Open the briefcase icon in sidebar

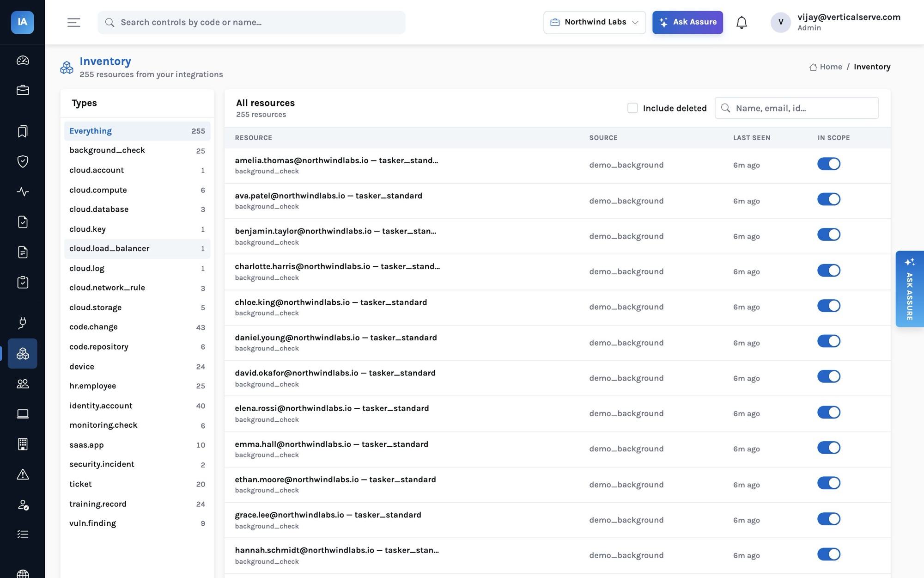tap(23, 90)
